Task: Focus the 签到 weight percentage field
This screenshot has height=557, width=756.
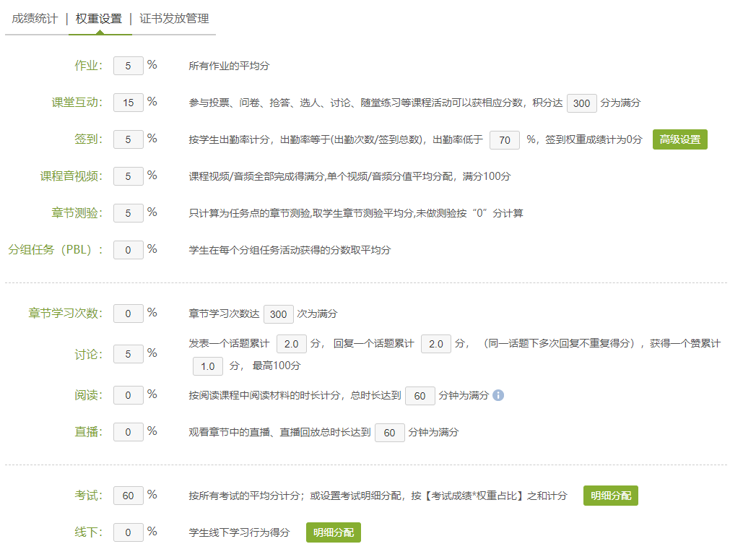Action: tap(129, 139)
